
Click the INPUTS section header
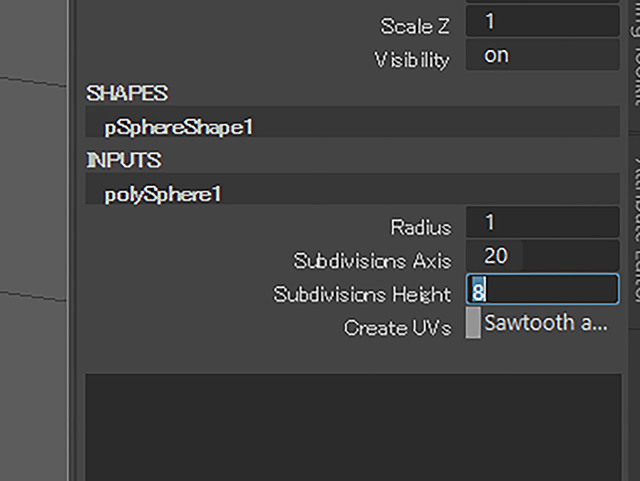[124, 160]
